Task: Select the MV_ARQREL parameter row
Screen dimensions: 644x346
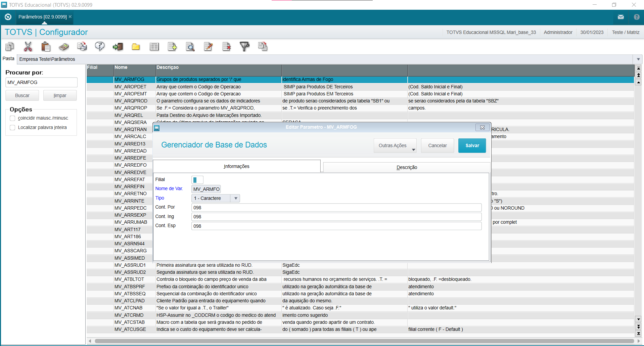Action: (x=360, y=115)
